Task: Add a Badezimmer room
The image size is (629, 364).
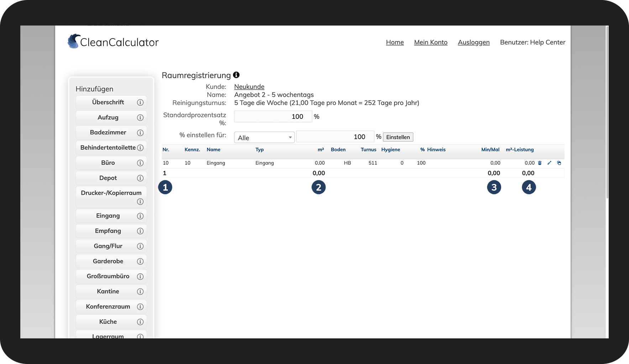Action: [108, 132]
